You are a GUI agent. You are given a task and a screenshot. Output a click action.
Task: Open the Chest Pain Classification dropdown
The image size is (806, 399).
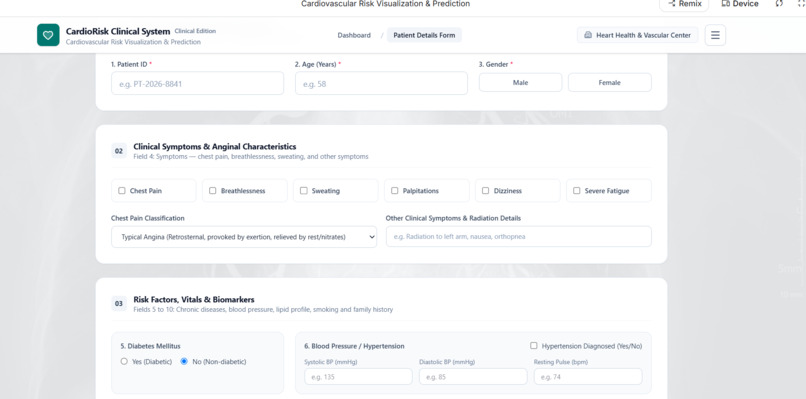244,237
